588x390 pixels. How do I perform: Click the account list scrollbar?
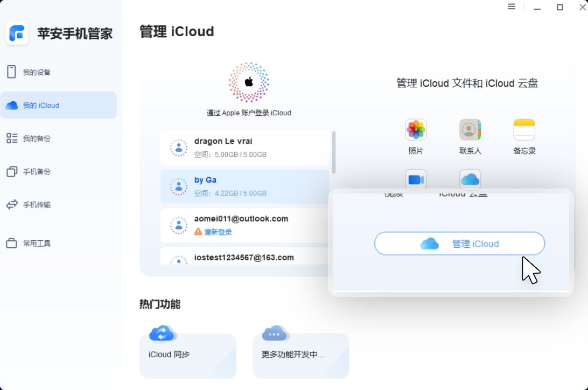coord(334,152)
